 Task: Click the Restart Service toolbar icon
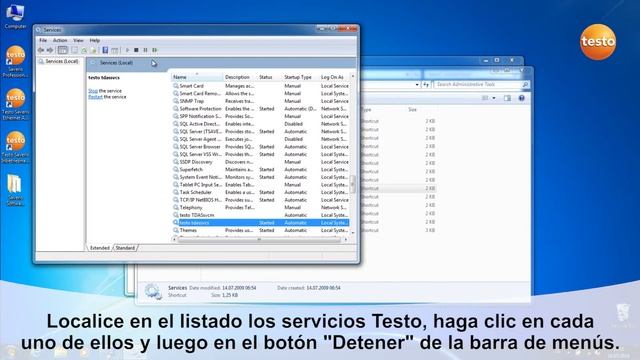coord(155,50)
